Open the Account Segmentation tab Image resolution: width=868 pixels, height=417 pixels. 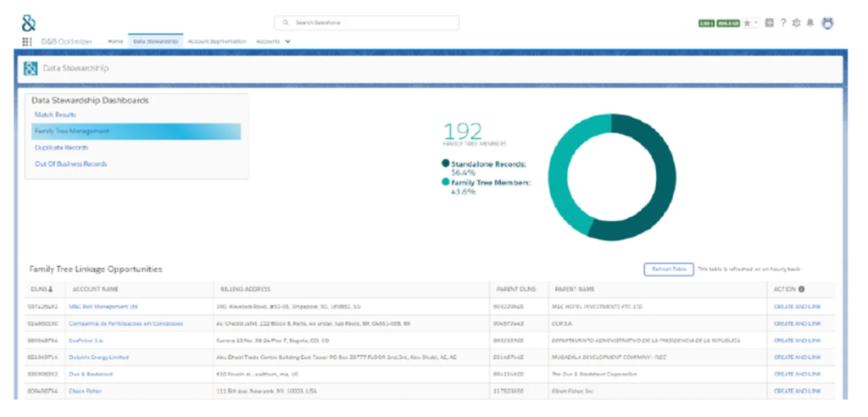(216, 42)
